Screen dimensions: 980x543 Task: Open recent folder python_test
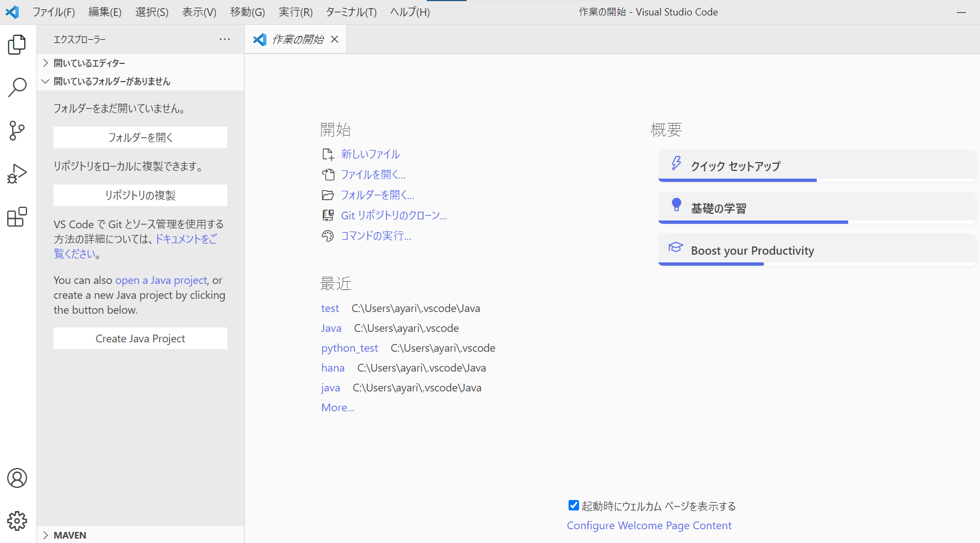point(350,348)
